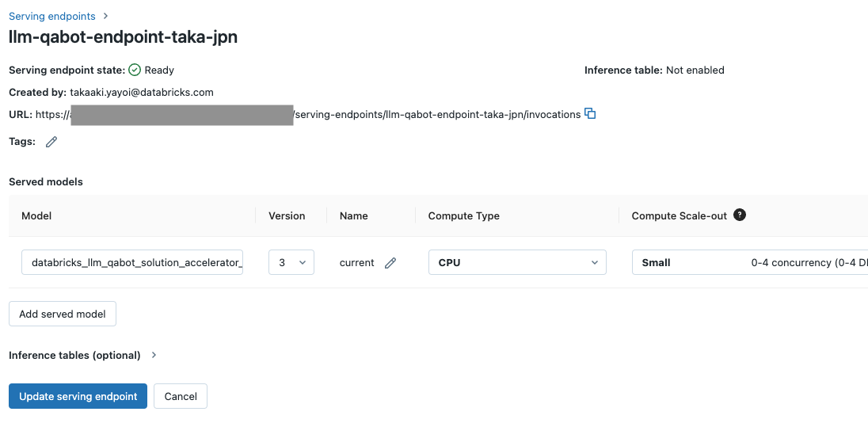Screen dimensions: 868x423
Task: Open the CPU Compute Type dropdown
Action: pyautogui.click(x=517, y=262)
